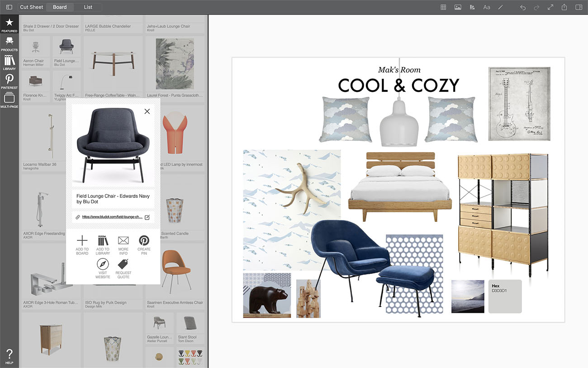Click Request Quote tag icon

[123, 264]
